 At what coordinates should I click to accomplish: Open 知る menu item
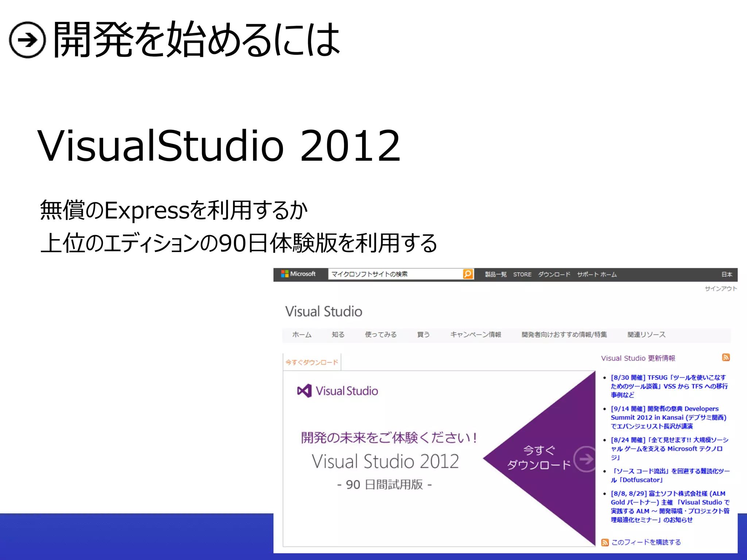(338, 335)
